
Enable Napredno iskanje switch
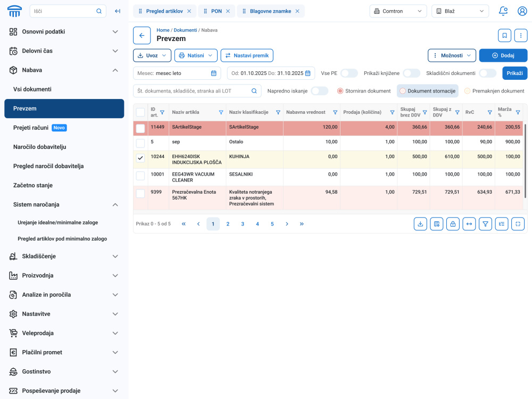click(x=320, y=91)
